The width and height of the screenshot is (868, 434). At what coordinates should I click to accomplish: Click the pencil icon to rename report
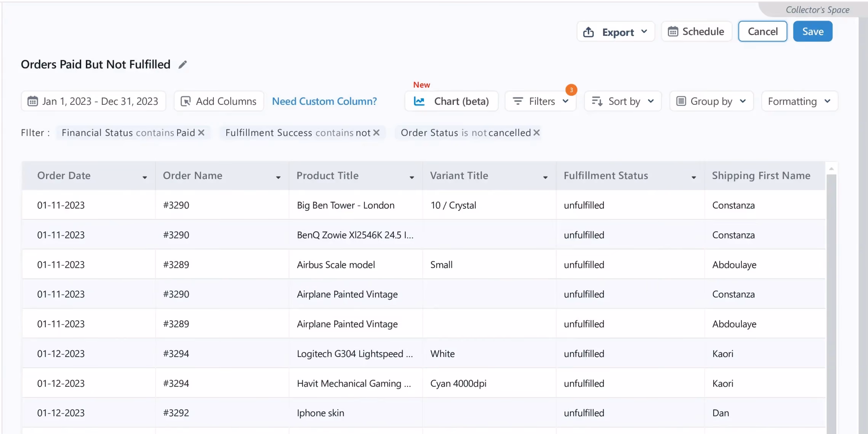click(x=183, y=64)
